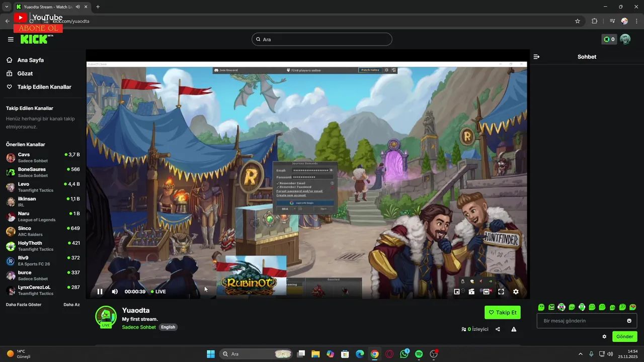This screenshot has width=644, height=362.
Task: Click the 0 İzleyici viewer count
Action: [475, 329]
